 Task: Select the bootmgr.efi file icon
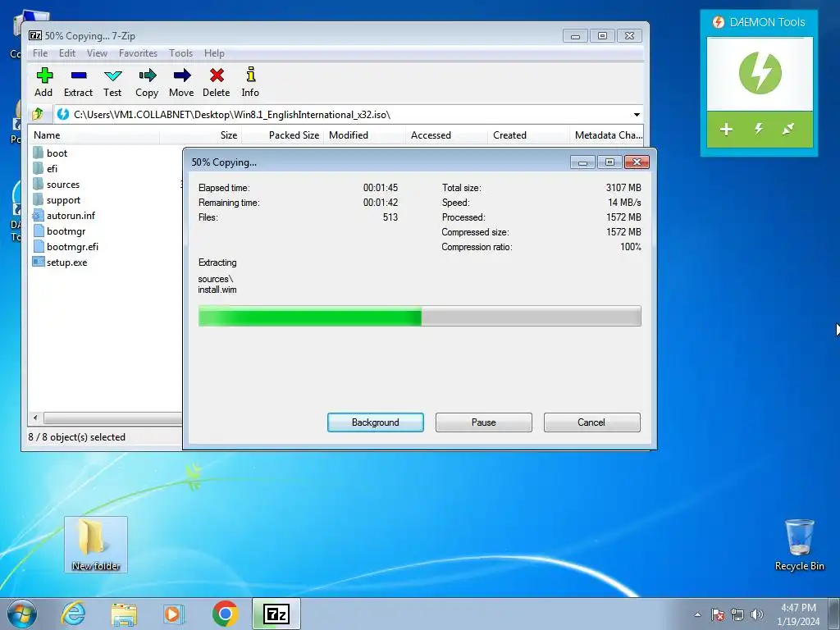(38, 246)
